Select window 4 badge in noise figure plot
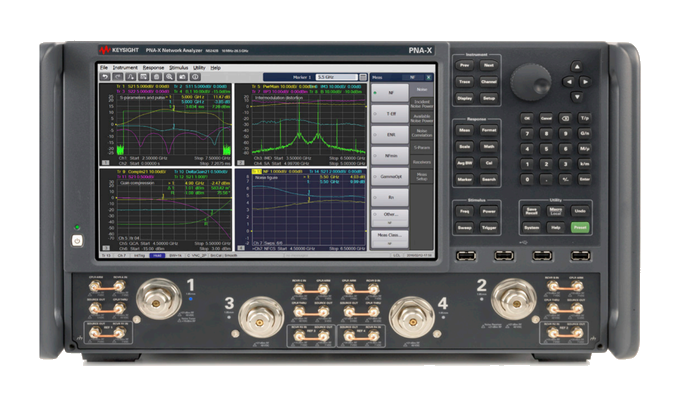This screenshot has width=700, height=420. click(x=241, y=248)
